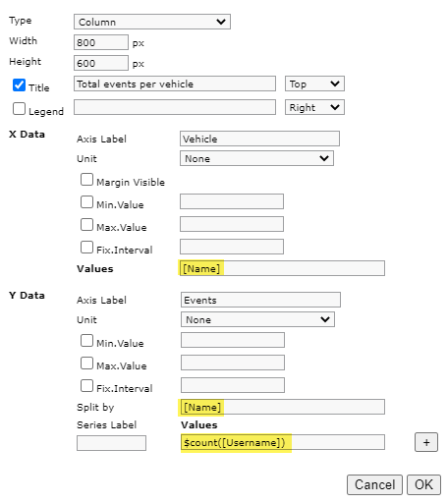Click the Split by [Name] field
Image resolution: width=448 pixels, height=504 pixels.
283,407
